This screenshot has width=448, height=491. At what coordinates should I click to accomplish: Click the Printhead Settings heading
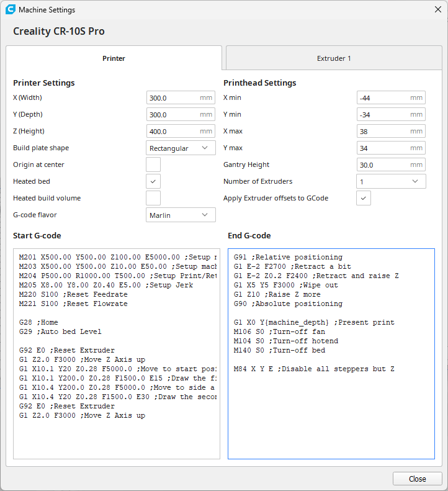(x=259, y=83)
